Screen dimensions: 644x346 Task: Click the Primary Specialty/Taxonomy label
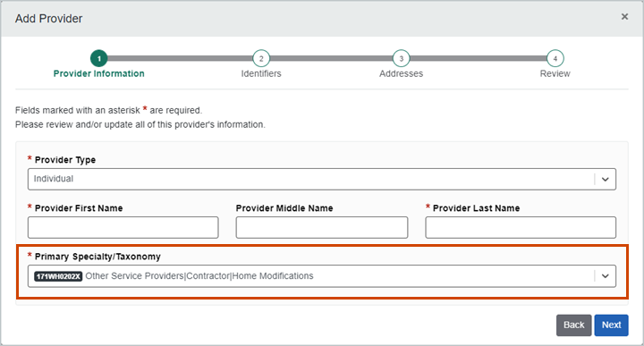[97, 257]
